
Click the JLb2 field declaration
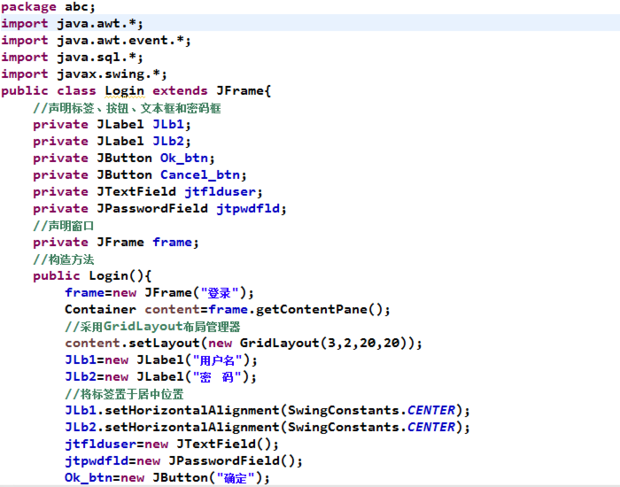[x=111, y=142]
